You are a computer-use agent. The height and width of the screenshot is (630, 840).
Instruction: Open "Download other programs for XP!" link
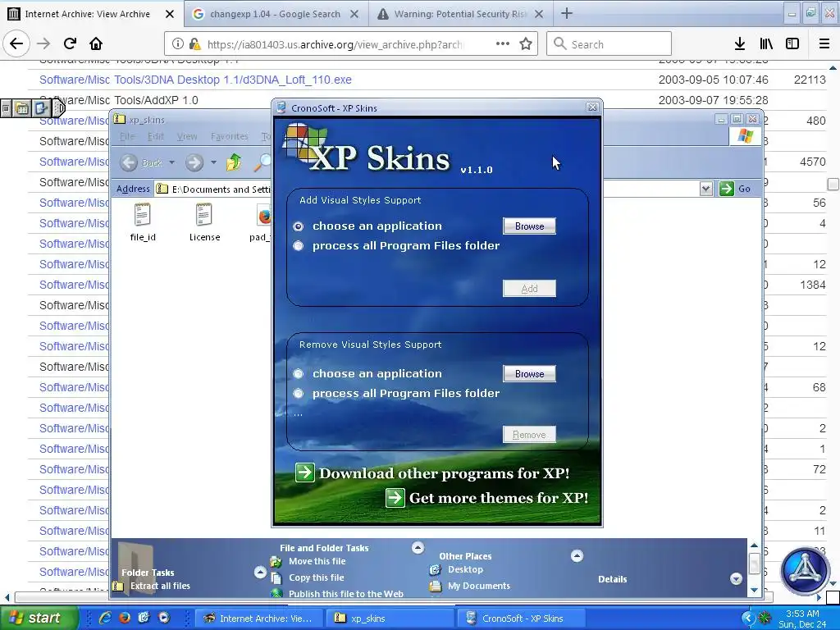point(444,473)
